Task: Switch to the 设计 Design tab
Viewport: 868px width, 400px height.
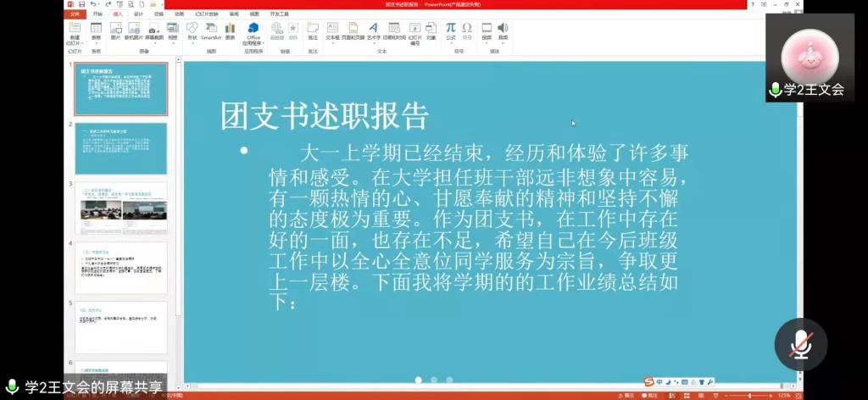Action: coord(138,14)
